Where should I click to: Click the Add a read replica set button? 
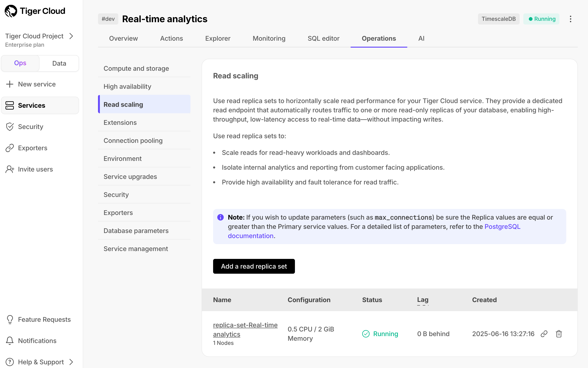point(254,266)
